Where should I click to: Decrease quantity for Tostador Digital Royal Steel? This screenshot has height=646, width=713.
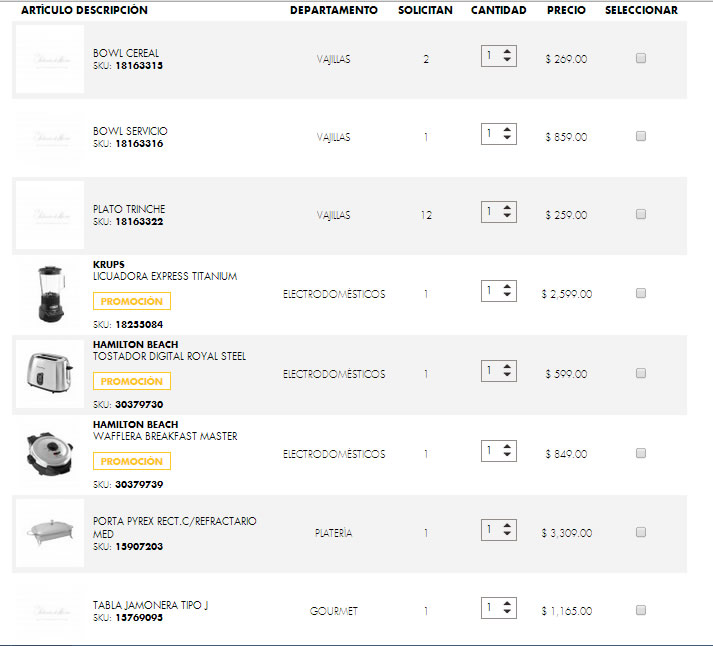[508, 376]
